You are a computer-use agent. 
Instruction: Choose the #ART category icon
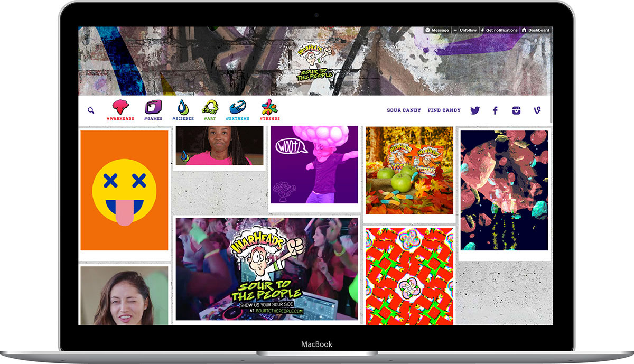coord(210,110)
